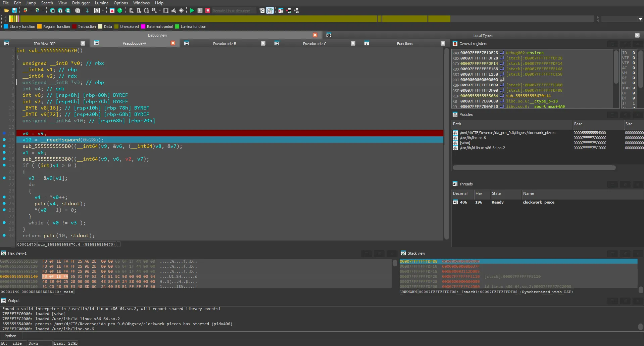Click the jump arrow next to RIP value
The height and width of the screenshot is (346, 644).
click(x=502, y=96)
